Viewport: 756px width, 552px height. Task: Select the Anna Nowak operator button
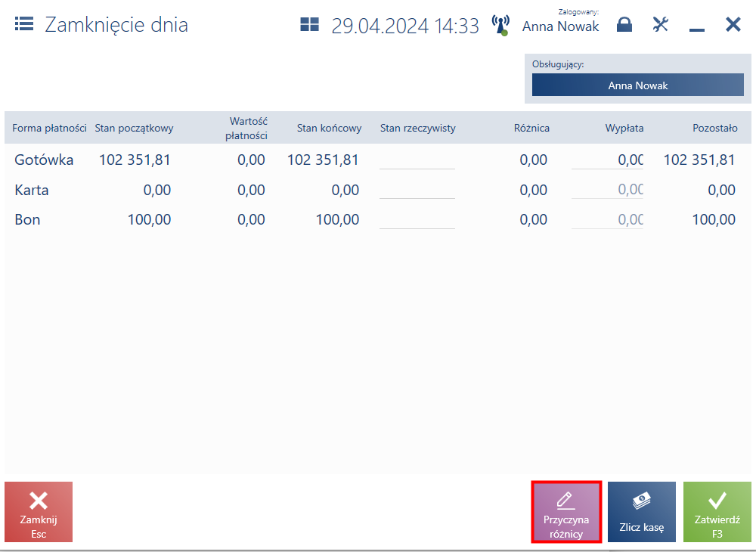pyautogui.click(x=638, y=85)
